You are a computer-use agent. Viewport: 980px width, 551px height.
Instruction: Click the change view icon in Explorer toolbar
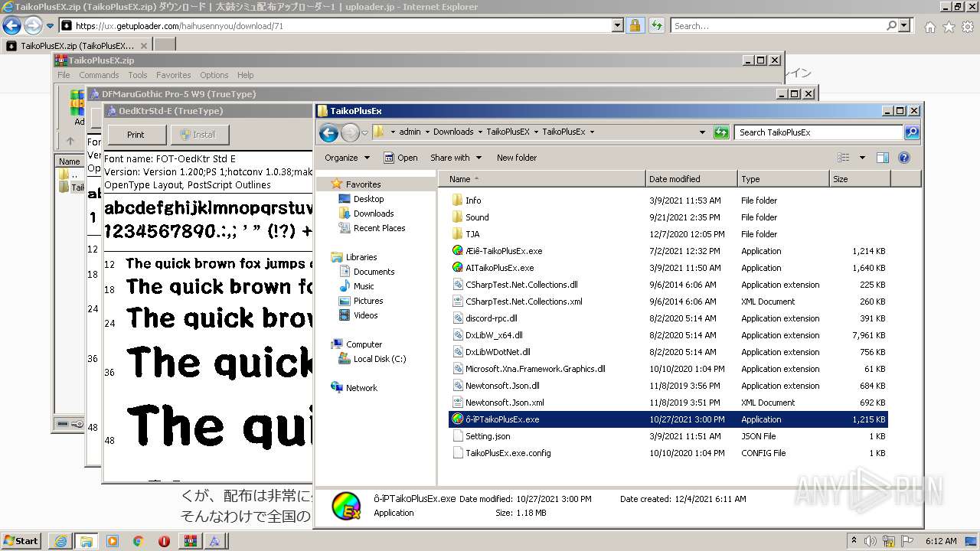pos(844,158)
